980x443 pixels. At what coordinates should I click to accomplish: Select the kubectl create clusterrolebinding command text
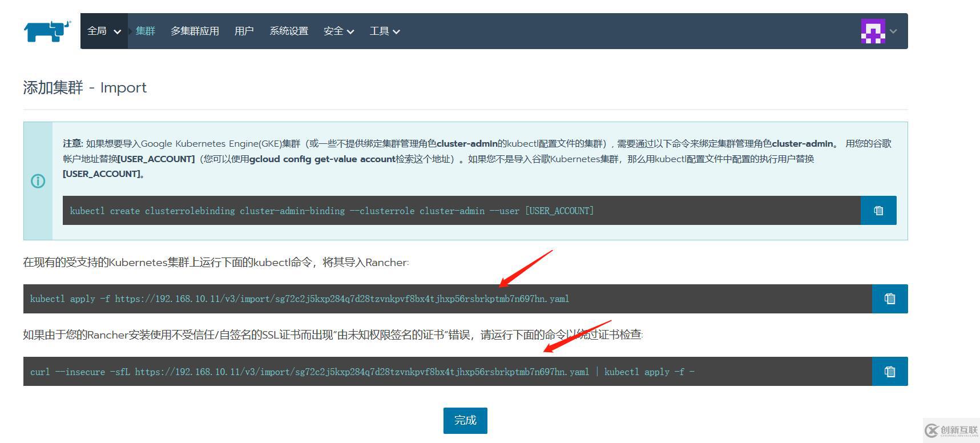[332, 211]
